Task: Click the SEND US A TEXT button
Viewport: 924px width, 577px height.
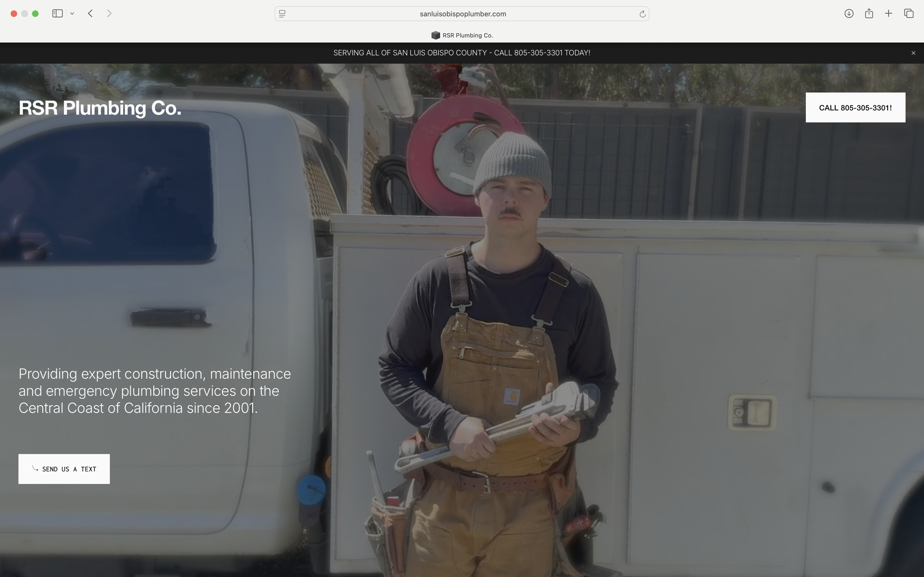Action: tap(64, 469)
